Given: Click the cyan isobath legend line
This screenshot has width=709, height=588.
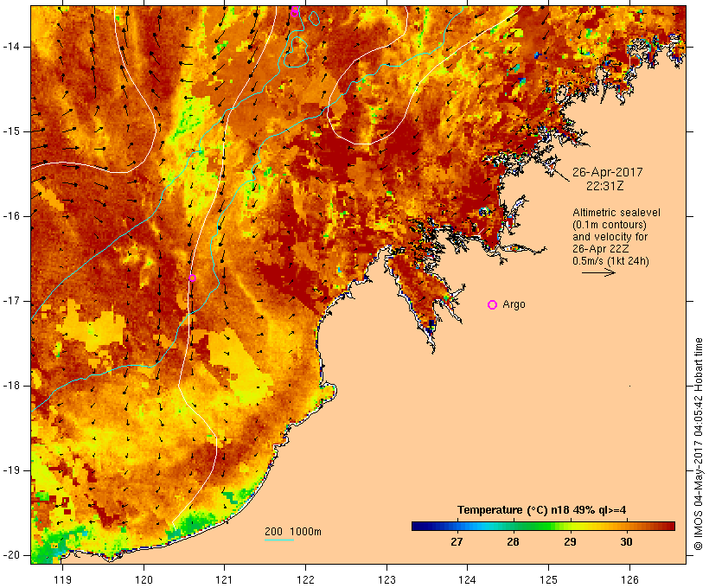Looking at the screenshot, I should point(279,540).
